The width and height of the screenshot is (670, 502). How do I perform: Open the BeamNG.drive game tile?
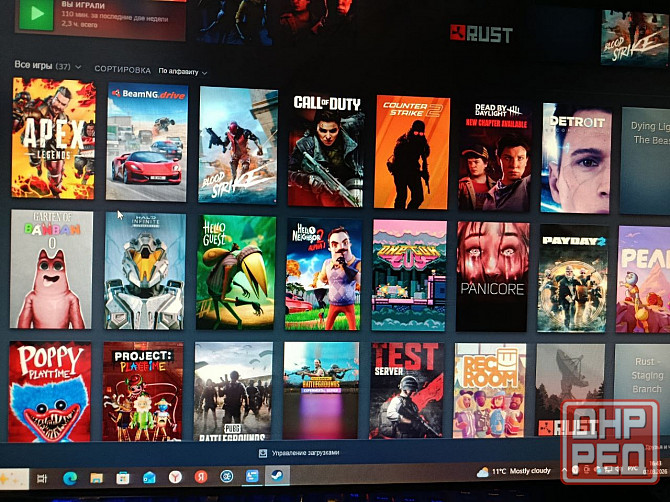[146, 141]
